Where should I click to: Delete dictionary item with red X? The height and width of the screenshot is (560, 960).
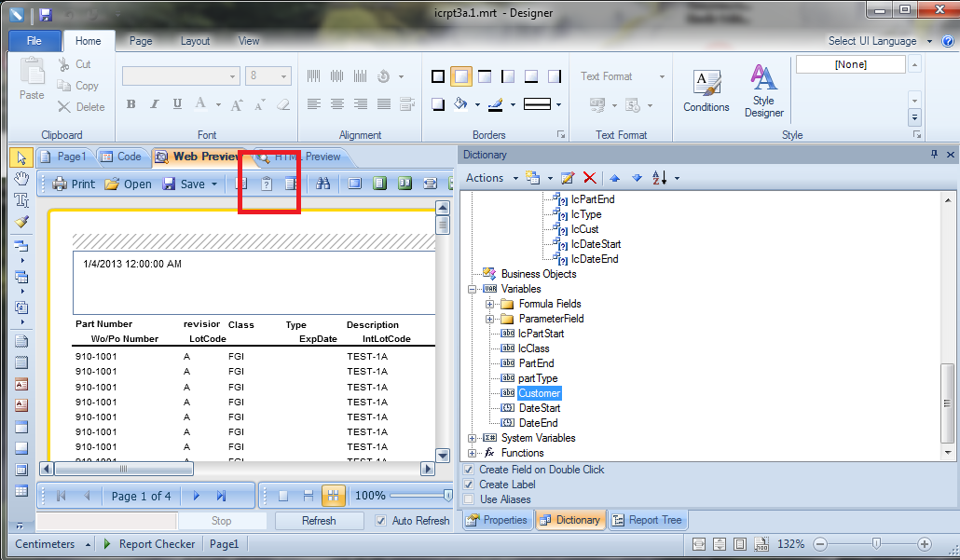[590, 178]
